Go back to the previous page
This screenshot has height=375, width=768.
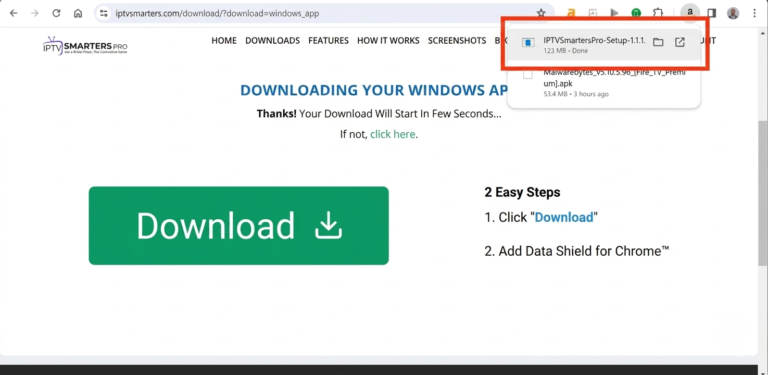13,13
